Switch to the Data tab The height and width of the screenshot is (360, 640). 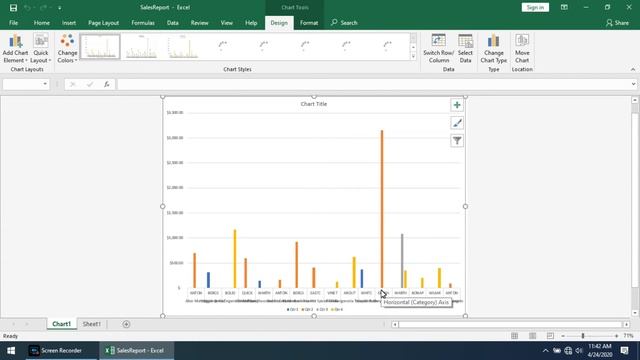tap(173, 23)
